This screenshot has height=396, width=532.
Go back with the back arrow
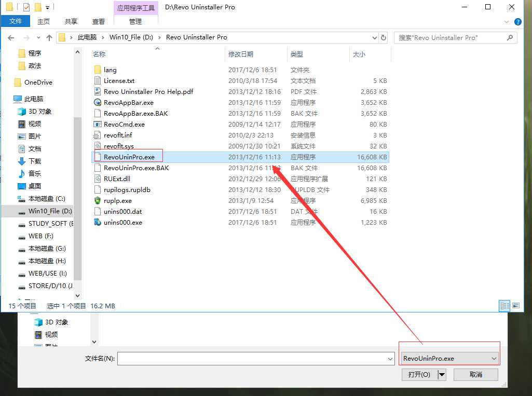pos(11,38)
